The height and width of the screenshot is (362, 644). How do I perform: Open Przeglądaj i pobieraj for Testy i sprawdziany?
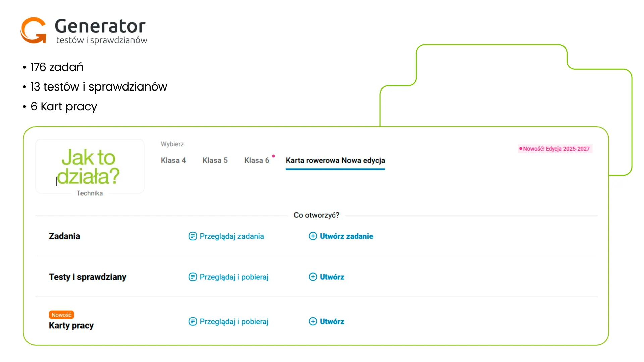click(x=234, y=277)
